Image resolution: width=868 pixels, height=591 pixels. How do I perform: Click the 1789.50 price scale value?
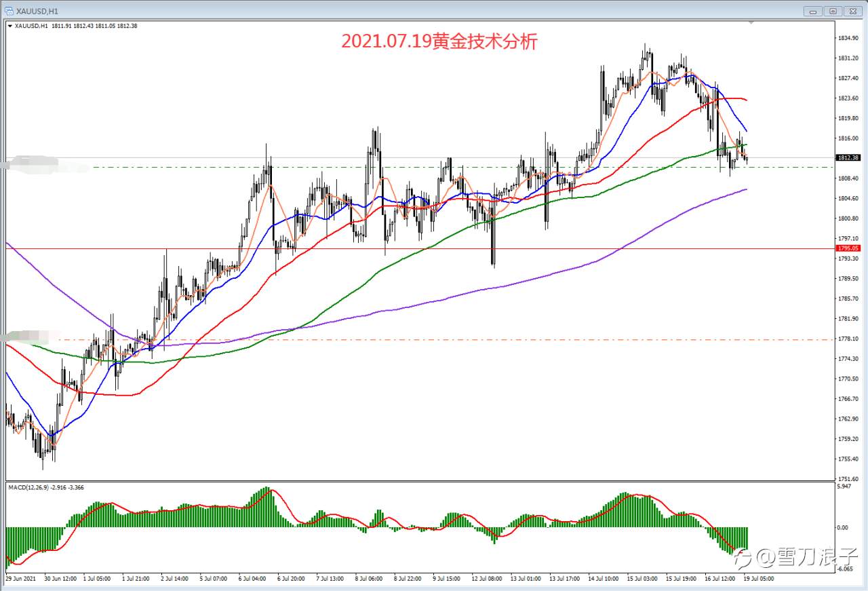[x=848, y=278]
